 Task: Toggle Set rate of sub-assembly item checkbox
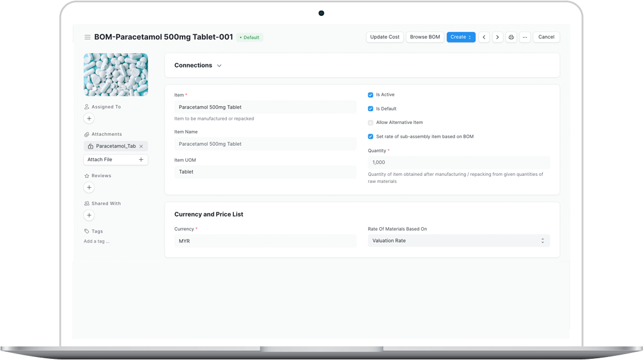(x=370, y=137)
